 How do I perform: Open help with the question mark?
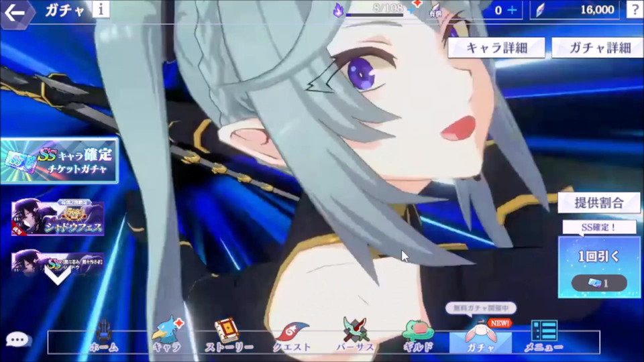[635, 9]
